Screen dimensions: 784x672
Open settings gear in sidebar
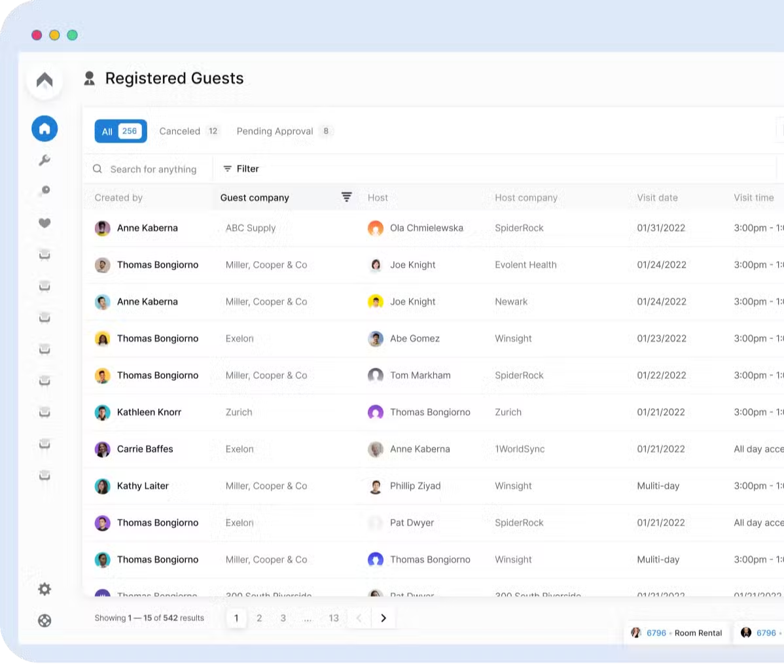pos(45,589)
